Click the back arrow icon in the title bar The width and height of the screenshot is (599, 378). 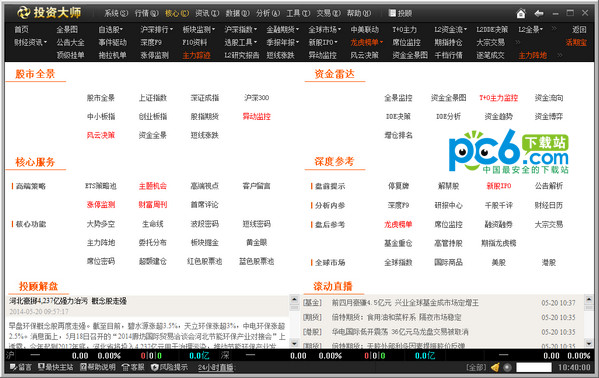pyautogui.click(x=539, y=14)
